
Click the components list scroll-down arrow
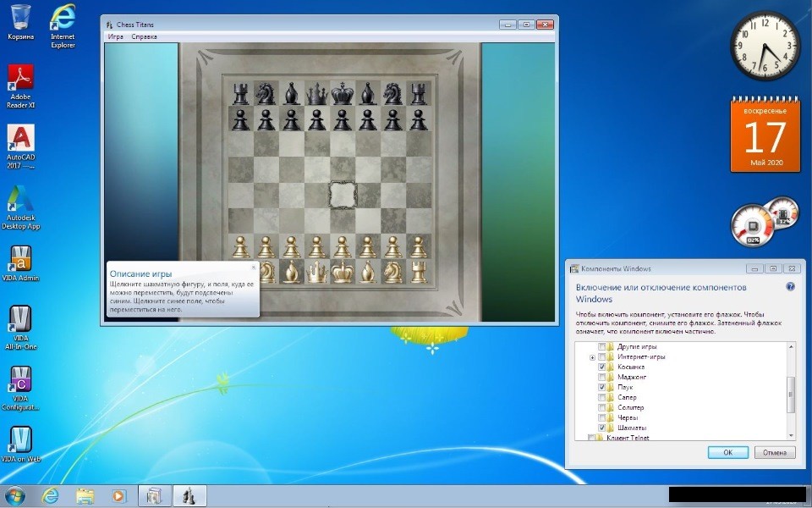(791, 436)
